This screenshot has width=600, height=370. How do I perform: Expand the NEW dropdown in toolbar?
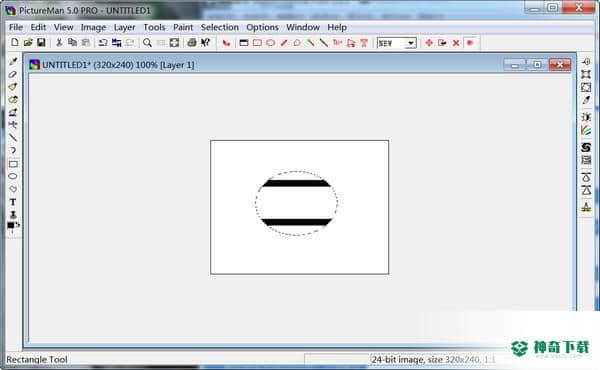411,43
